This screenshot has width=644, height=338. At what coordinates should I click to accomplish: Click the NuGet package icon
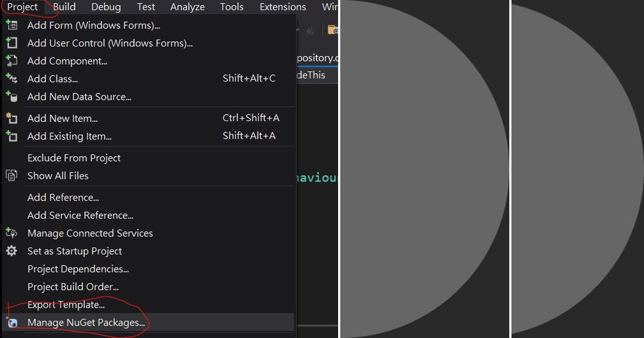[11, 322]
